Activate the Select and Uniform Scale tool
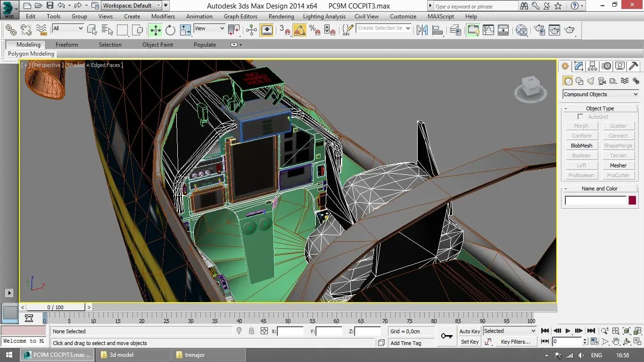This screenshot has height=362, width=644. pos(185,30)
